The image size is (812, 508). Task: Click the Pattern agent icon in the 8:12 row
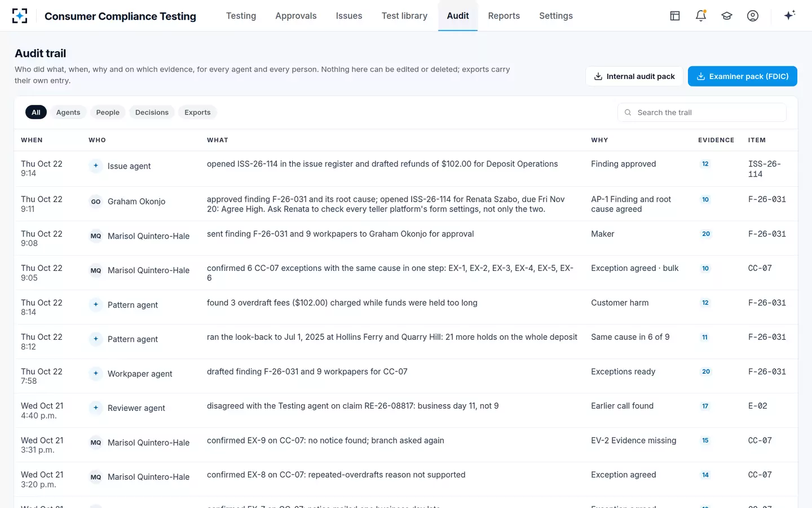96,339
